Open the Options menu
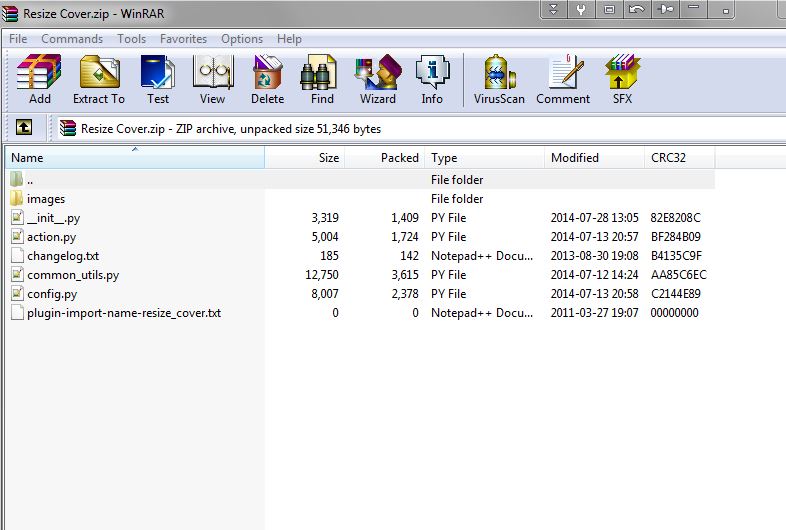786x530 pixels. pos(242,39)
